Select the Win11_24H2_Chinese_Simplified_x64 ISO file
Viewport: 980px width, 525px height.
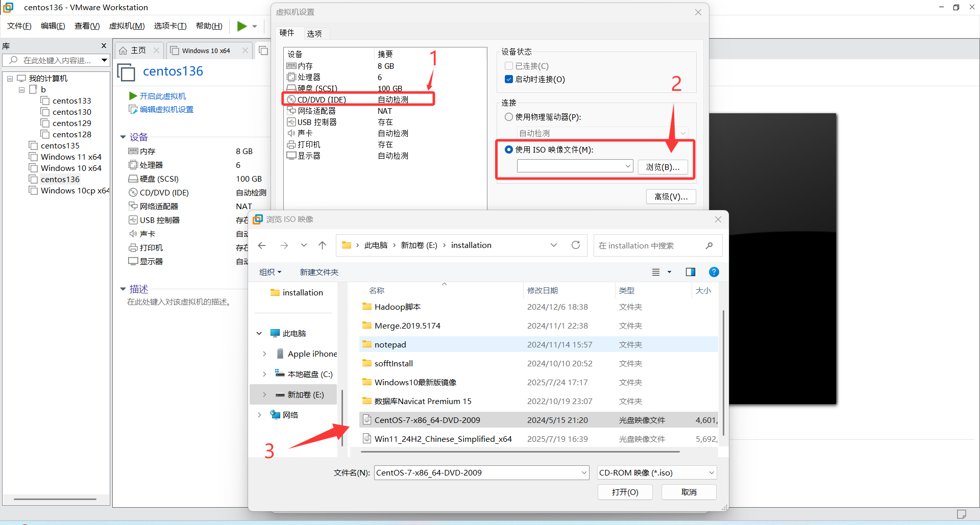click(538, 439)
